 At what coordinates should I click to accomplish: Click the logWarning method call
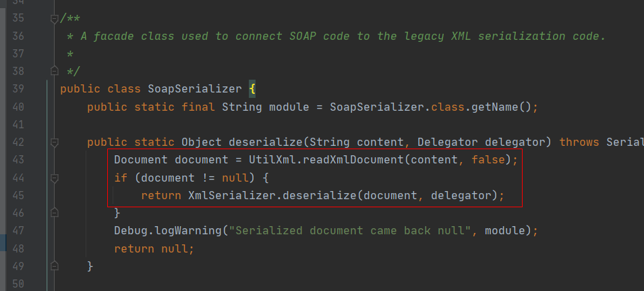click(x=188, y=230)
